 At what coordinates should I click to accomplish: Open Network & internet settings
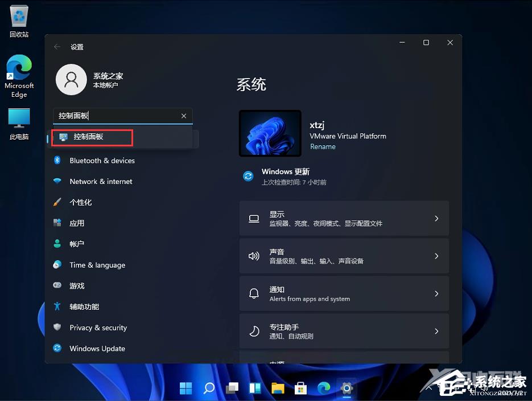pos(100,181)
